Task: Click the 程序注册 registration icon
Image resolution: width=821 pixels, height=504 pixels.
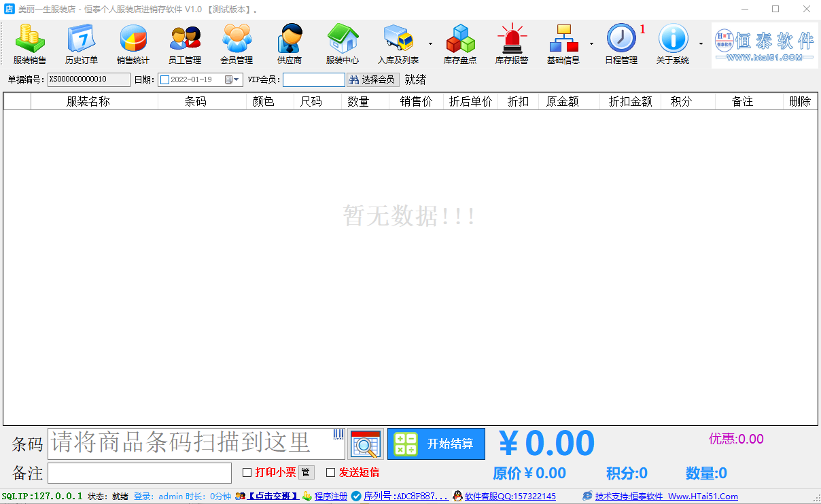Action: pos(307,497)
